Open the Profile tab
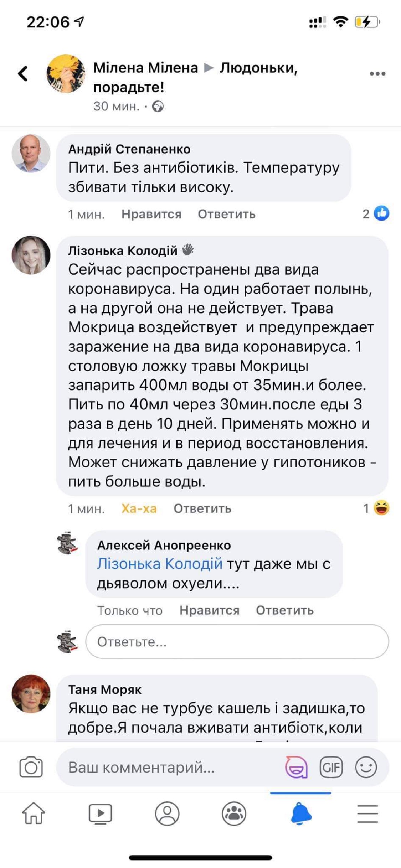This screenshot has width=401, height=868. (167, 813)
